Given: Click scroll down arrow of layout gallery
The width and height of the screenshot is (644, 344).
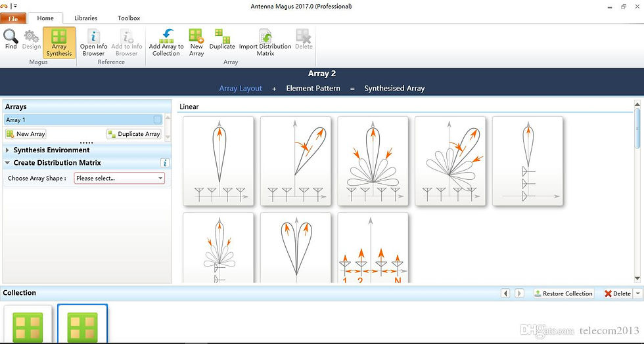Looking at the screenshot, I should pyautogui.click(x=637, y=279).
